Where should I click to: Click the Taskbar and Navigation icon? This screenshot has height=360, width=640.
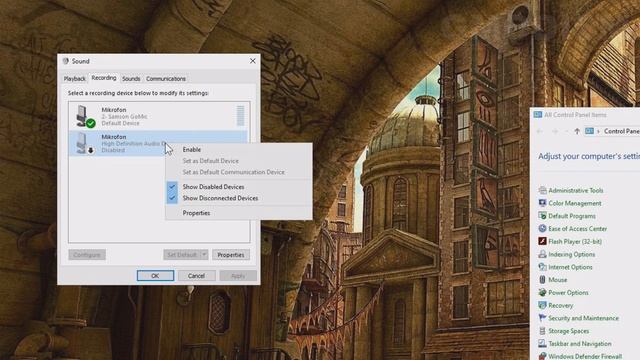pos(542,344)
